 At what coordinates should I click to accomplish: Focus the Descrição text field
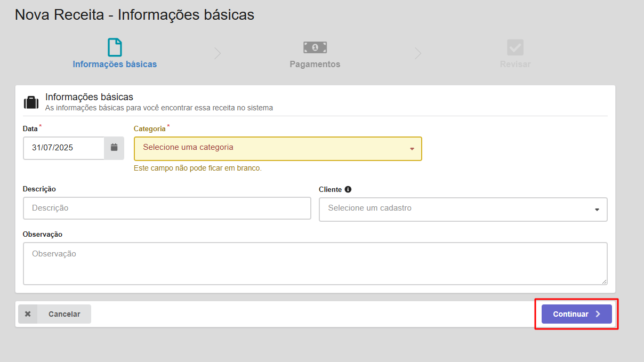pyautogui.click(x=166, y=208)
